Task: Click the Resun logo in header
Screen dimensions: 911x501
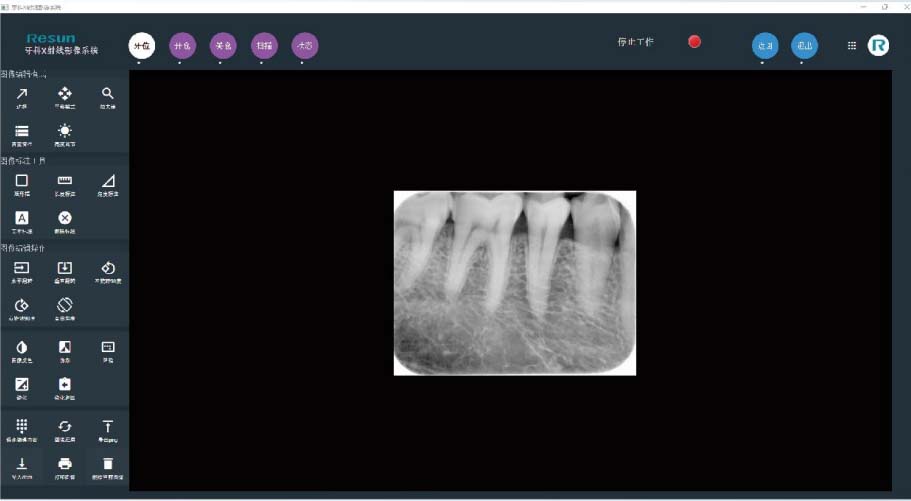Action: [51, 38]
